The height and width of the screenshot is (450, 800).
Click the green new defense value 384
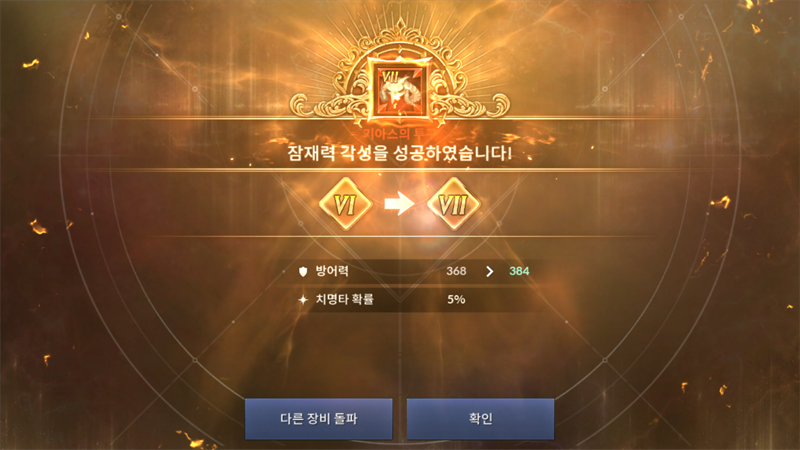point(519,271)
